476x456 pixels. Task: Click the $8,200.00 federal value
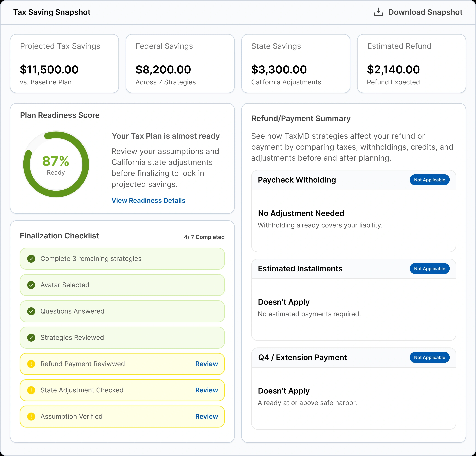click(x=163, y=69)
